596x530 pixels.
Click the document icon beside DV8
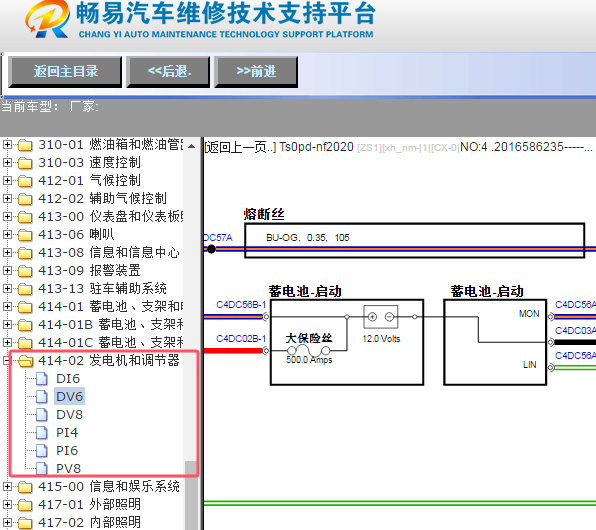tap(42, 415)
